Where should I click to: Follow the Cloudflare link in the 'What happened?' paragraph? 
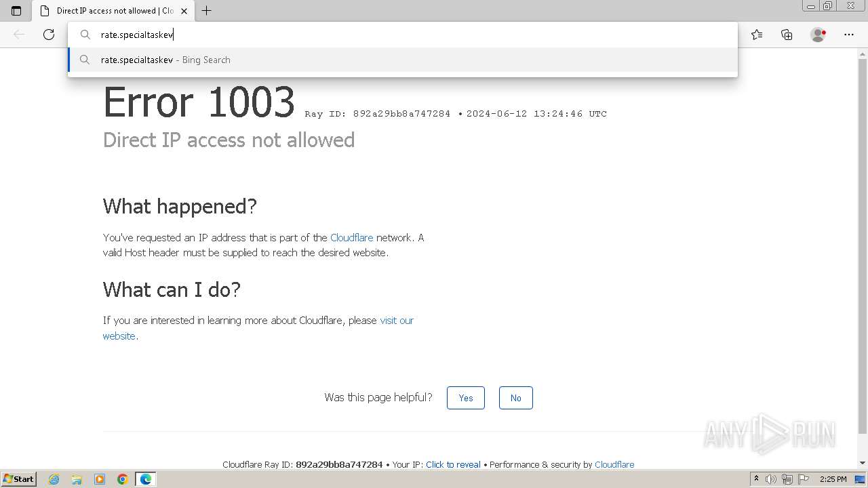click(x=351, y=237)
